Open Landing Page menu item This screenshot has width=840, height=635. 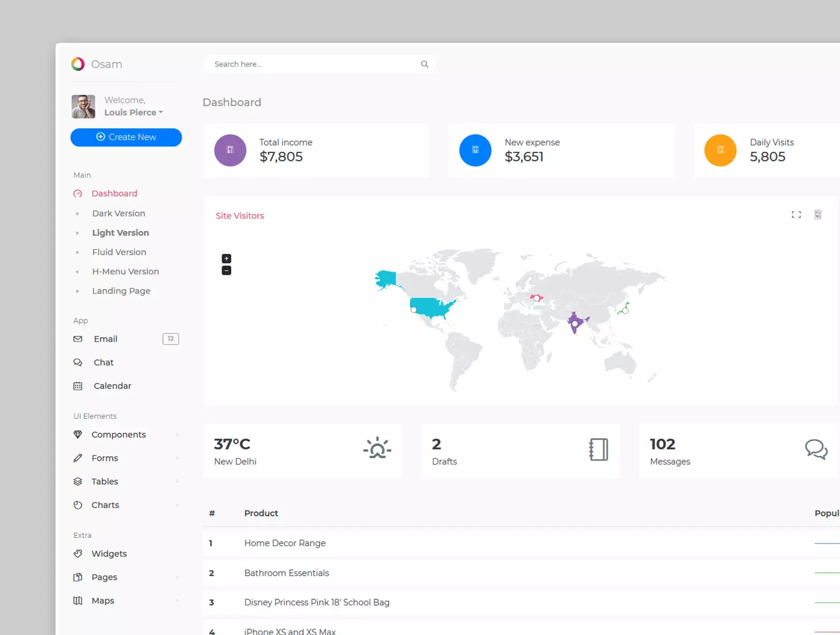(121, 291)
